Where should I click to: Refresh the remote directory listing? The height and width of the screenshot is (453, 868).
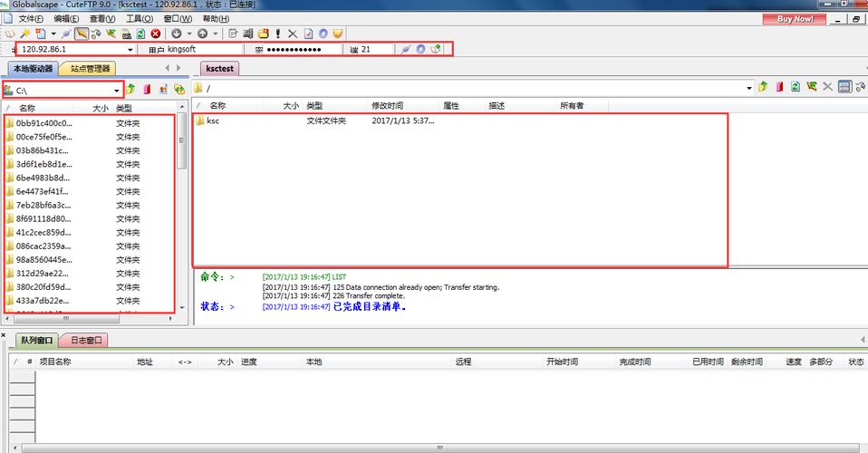coord(795,87)
